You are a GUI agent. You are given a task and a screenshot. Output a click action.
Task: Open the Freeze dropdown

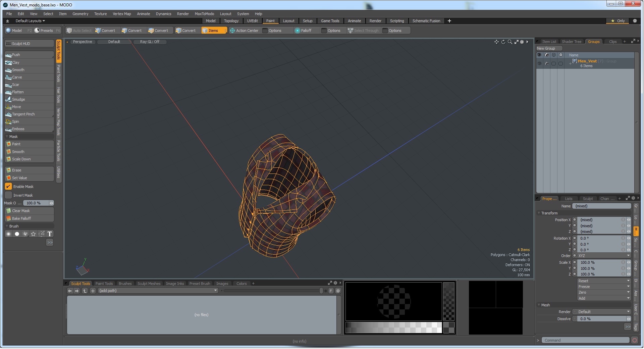pos(604,287)
